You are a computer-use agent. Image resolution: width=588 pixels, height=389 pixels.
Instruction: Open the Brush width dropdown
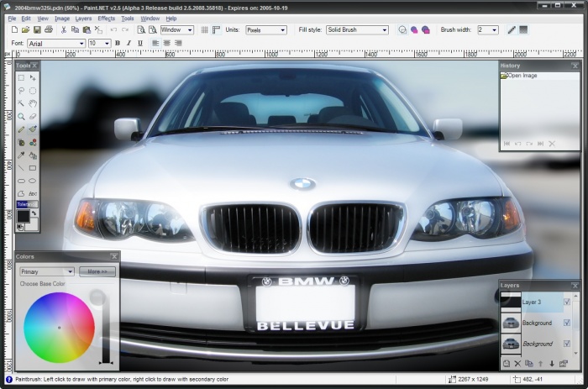(488, 29)
